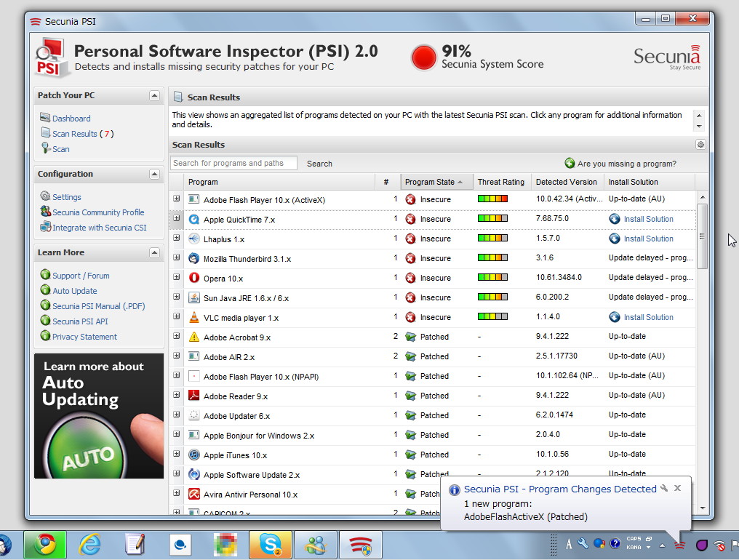Expand the Sun Java JRE 1.6.x row
This screenshot has height=560, width=739.
176,297
